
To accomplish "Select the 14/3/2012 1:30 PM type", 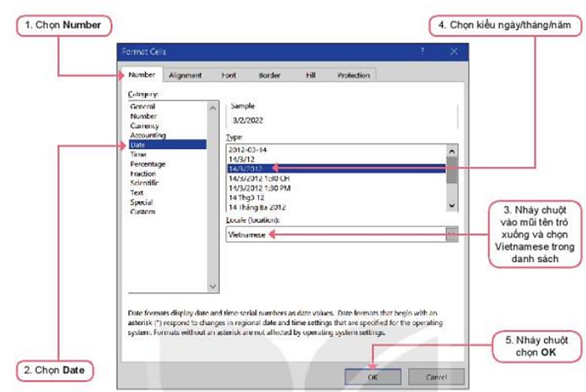I will [x=259, y=188].
